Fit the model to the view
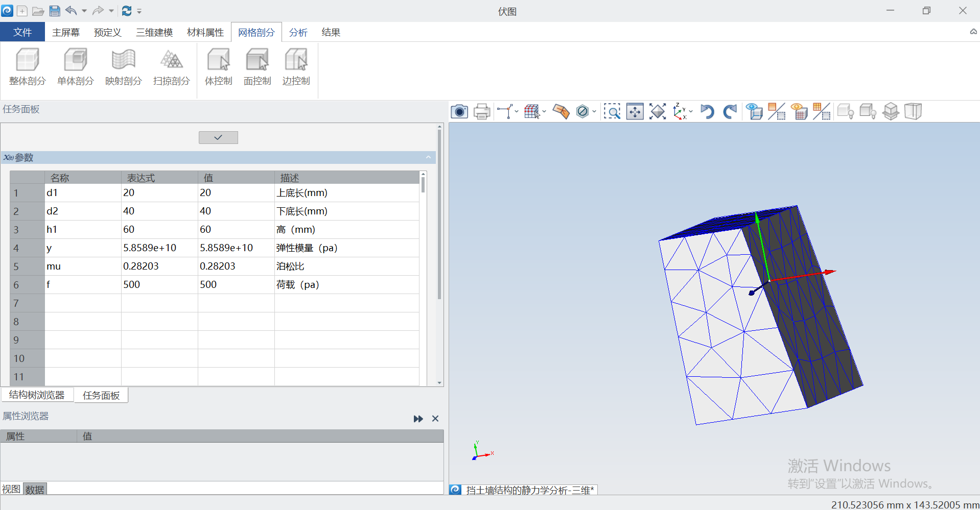Image resolution: width=980 pixels, height=510 pixels. [x=658, y=111]
